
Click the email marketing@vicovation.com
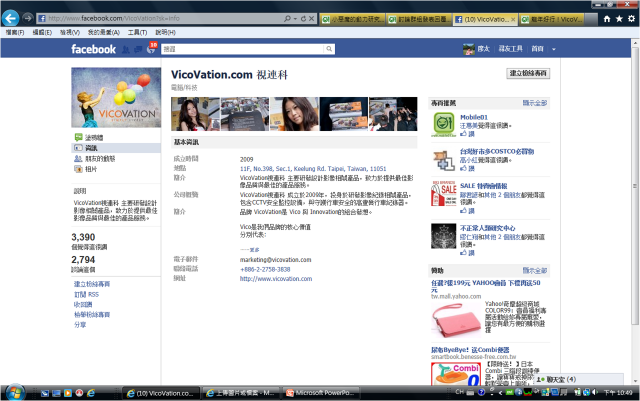[276, 260]
